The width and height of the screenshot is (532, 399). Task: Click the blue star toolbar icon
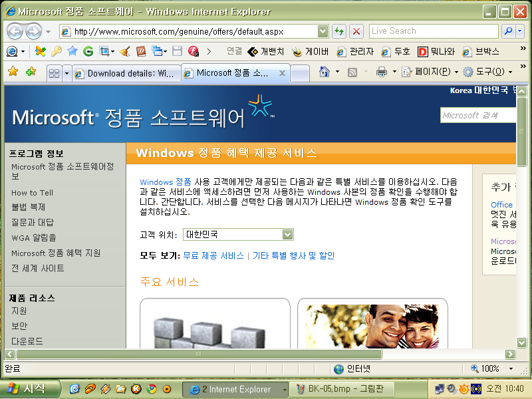pos(72,52)
